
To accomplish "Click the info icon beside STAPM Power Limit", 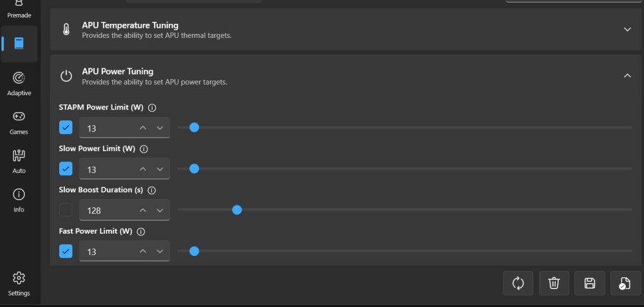I will point(152,108).
